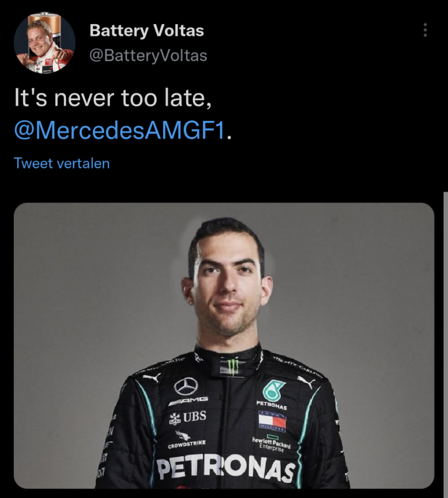448x498 pixels.
Task: Click "Tweet vertalen" to translate the tweet
Action: coord(62,163)
